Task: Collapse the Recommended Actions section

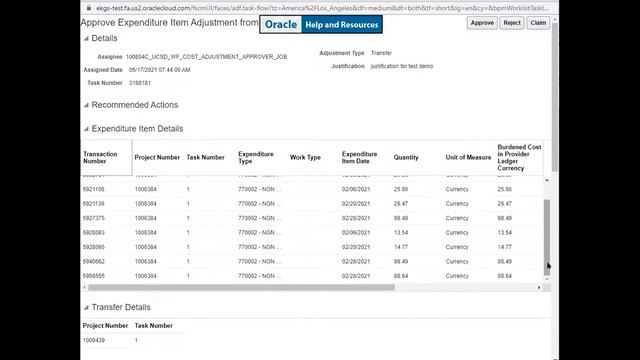Action: 86,105
